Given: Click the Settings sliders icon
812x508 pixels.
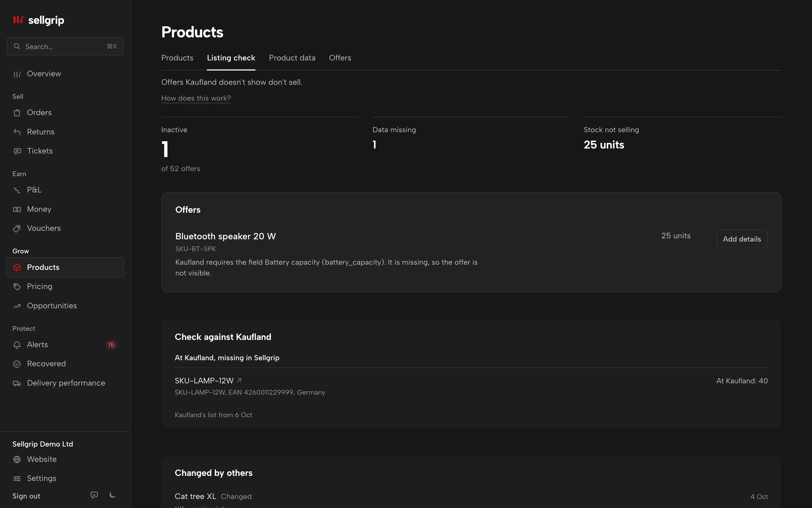Looking at the screenshot, I should coord(17,479).
